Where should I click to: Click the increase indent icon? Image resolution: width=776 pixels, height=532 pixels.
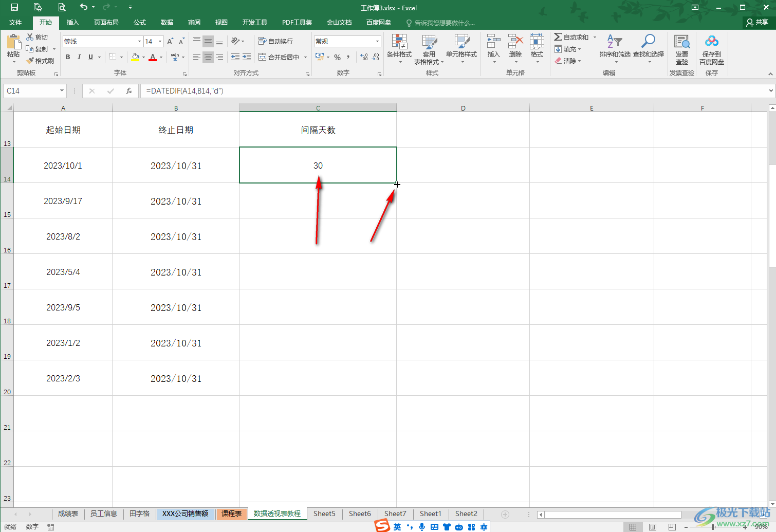(x=247, y=57)
